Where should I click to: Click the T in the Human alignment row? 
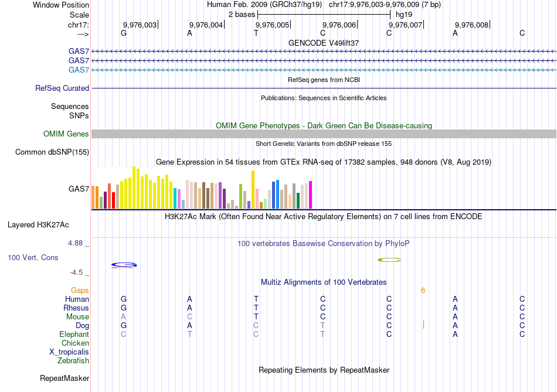[256, 299]
